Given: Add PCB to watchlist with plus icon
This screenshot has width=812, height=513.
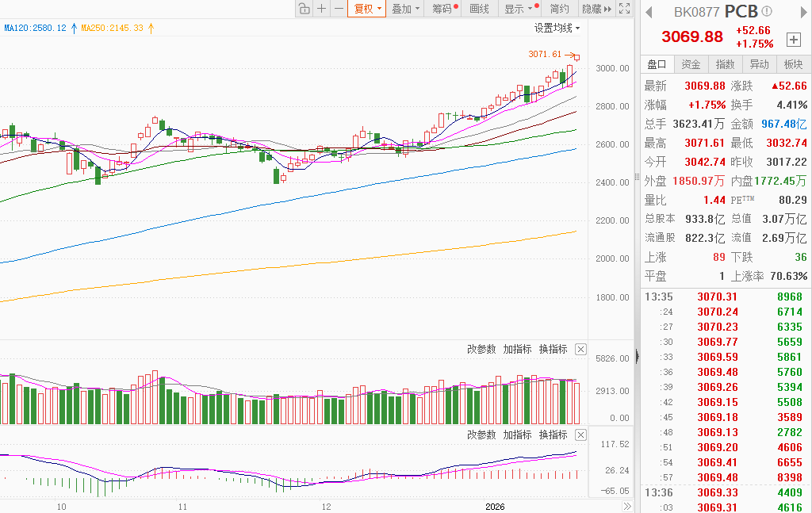Looking at the screenshot, I should [x=794, y=39].
